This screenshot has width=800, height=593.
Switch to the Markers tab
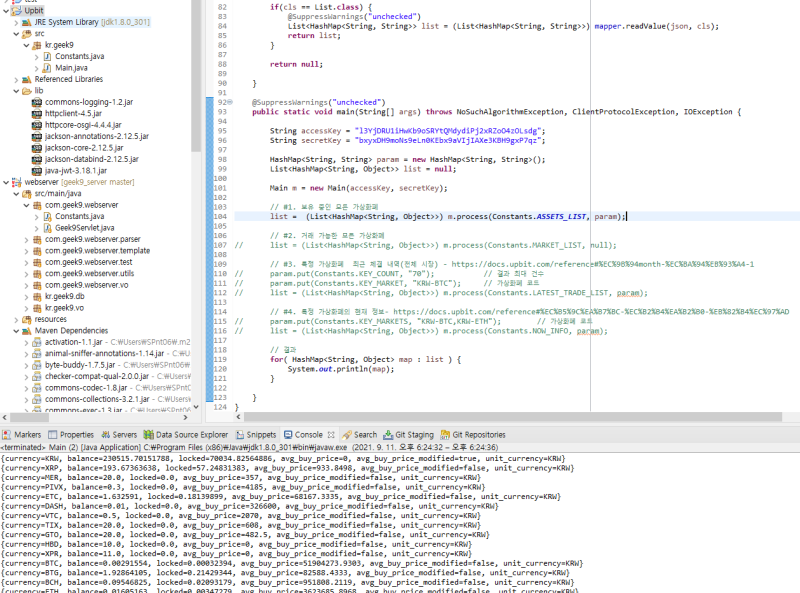pyautogui.click(x=21, y=435)
